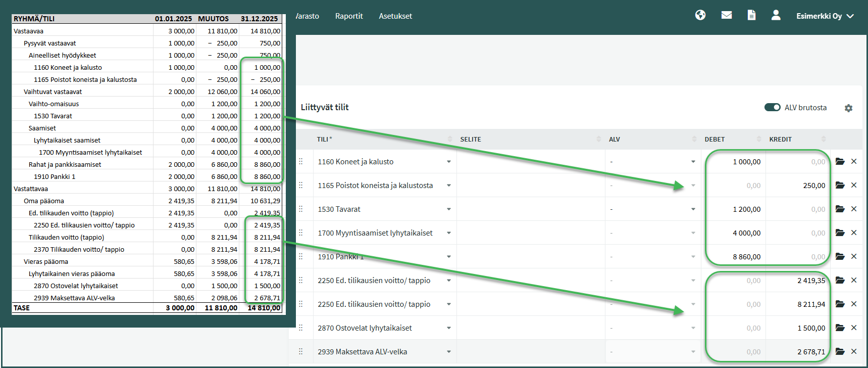Click the document icon in header
The height and width of the screenshot is (368, 868).
pos(751,15)
